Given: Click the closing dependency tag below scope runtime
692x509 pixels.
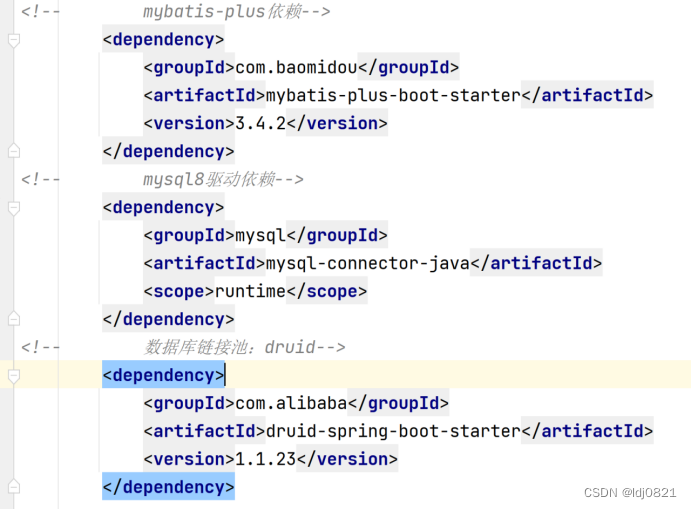Looking at the screenshot, I should [x=169, y=320].
